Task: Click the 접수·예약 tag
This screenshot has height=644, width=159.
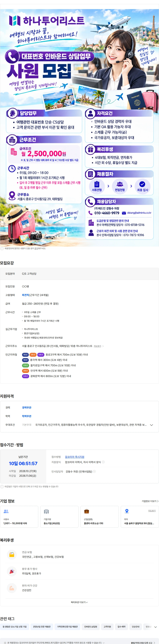Action: (121, 626)
